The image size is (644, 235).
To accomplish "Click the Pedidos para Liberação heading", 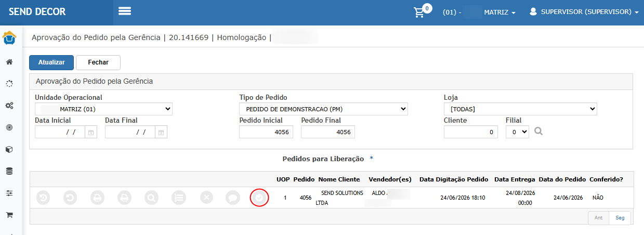I will (x=323, y=158).
